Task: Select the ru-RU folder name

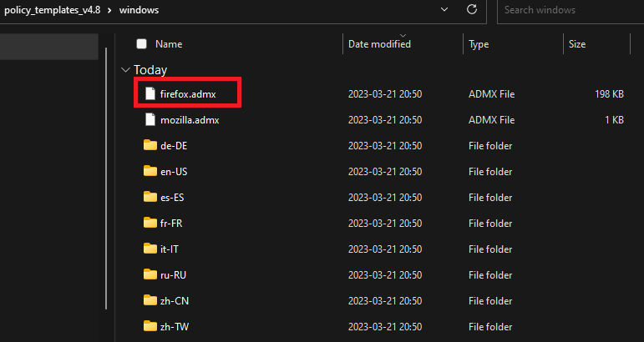Action: 174,274
